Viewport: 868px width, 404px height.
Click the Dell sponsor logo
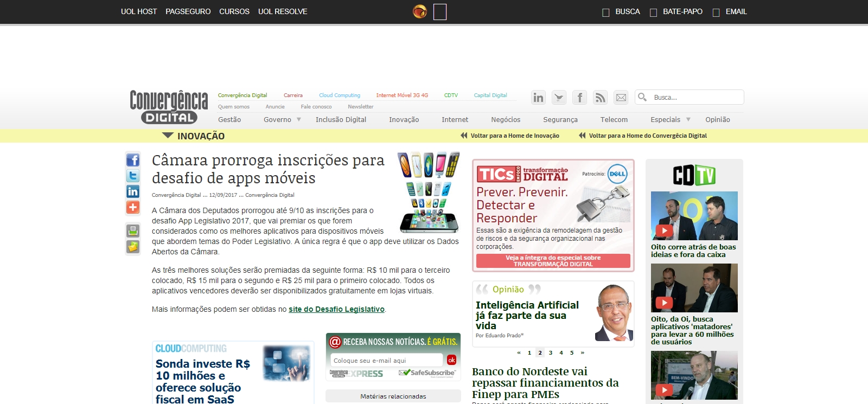[x=617, y=174]
